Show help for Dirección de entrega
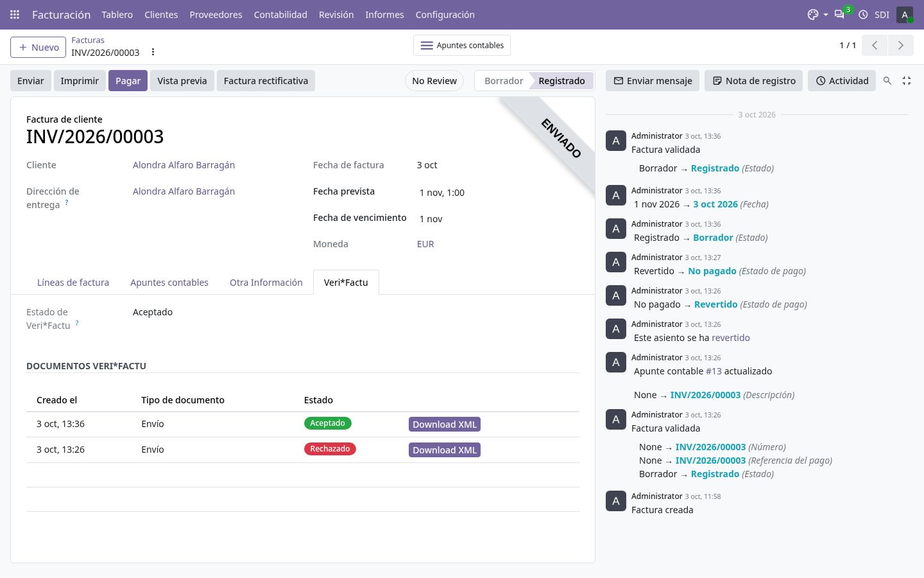924x578 pixels. (x=67, y=202)
